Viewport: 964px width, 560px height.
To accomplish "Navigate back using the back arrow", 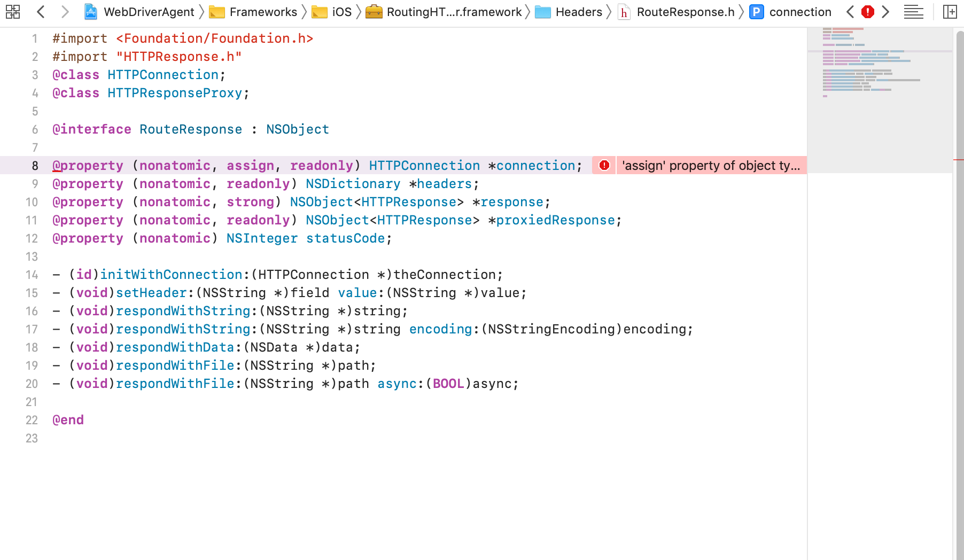I will (x=41, y=12).
